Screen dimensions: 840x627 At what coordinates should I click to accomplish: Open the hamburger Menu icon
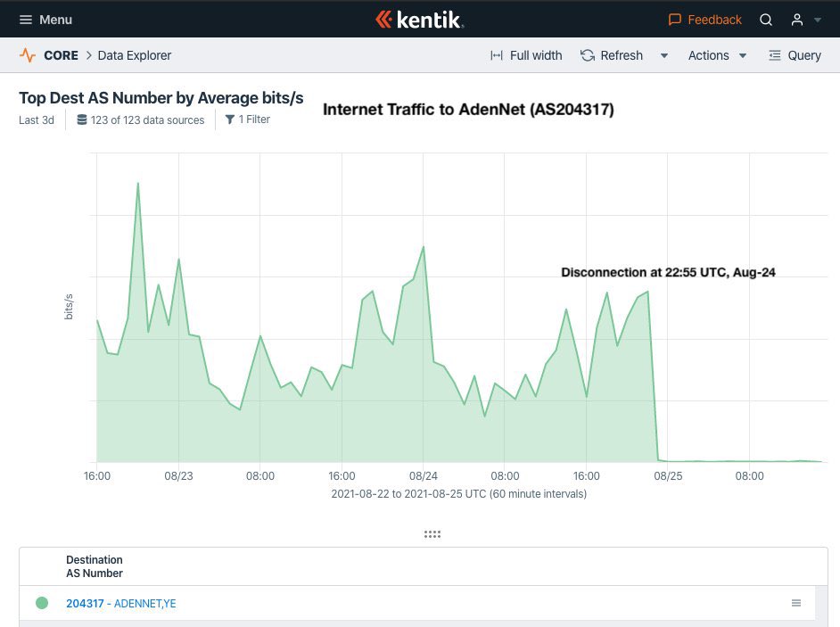click(26, 20)
